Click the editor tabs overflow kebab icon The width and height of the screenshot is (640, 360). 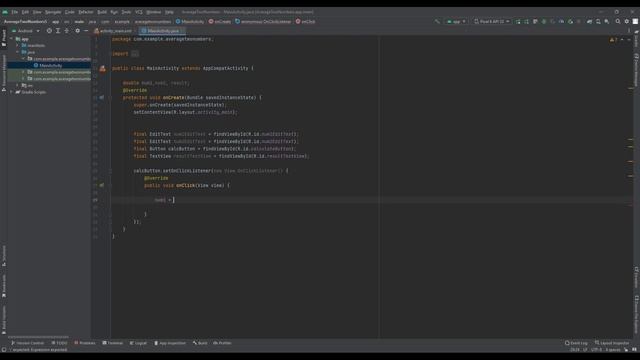[629, 31]
